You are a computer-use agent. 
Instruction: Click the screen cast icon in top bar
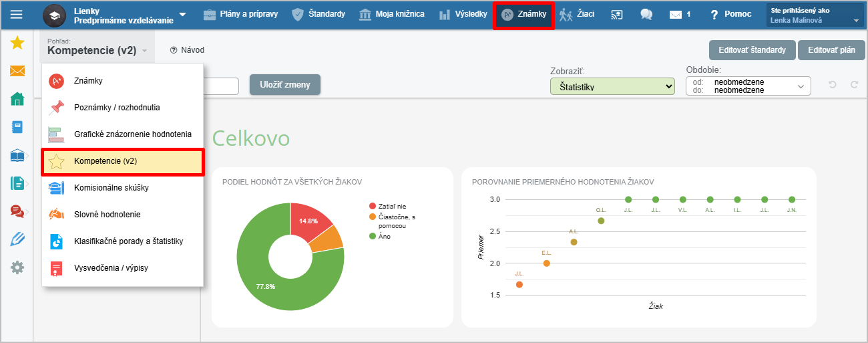(617, 14)
